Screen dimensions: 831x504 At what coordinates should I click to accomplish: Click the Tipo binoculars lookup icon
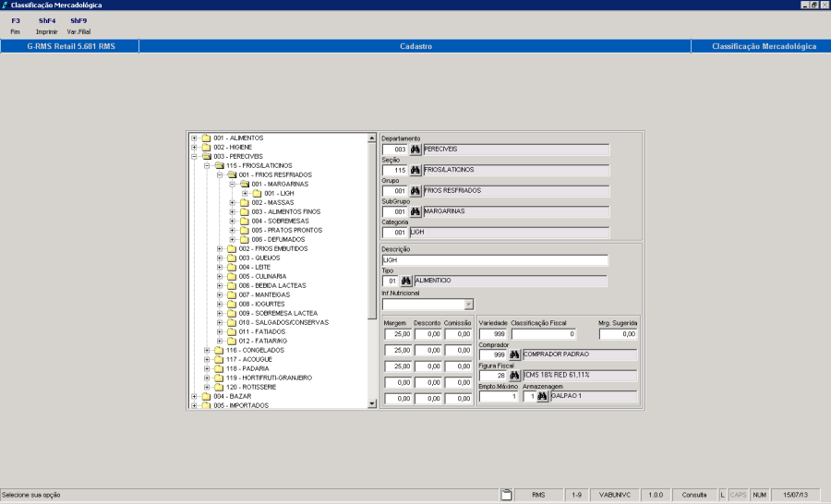406,281
